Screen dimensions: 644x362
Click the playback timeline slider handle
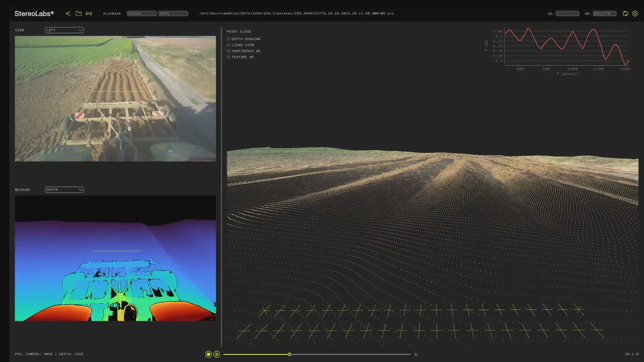(289, 354)
